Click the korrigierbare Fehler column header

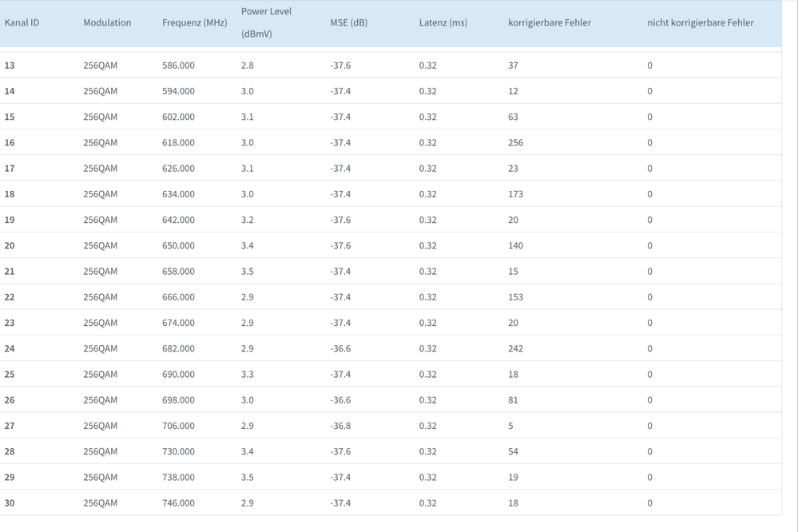[x=550, y=22]
